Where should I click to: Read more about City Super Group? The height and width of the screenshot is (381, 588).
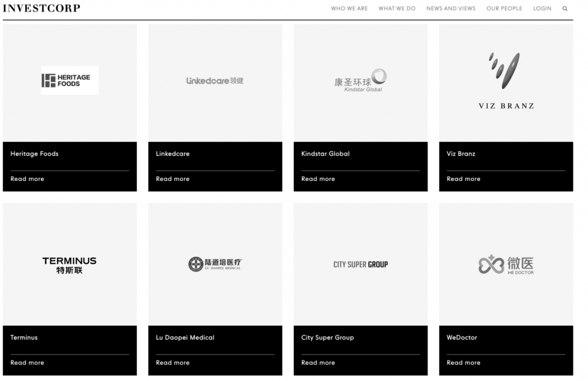[318, 362]
